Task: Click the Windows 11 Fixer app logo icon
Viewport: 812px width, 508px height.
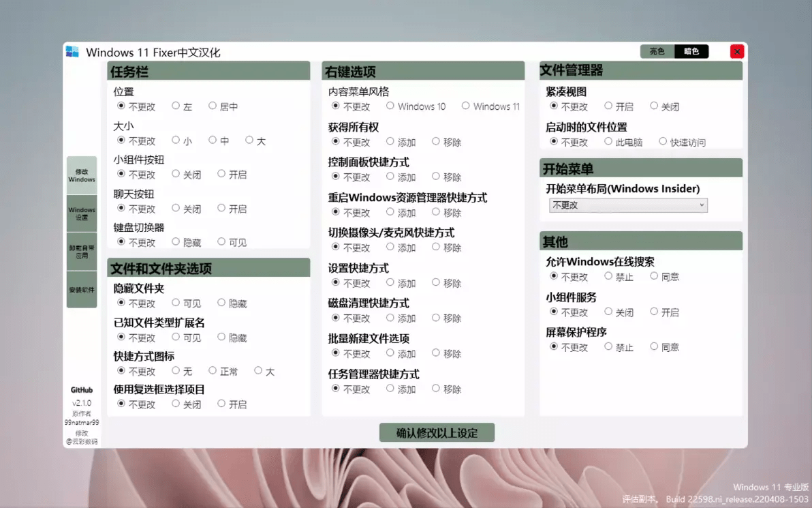Action: [72, 51]
